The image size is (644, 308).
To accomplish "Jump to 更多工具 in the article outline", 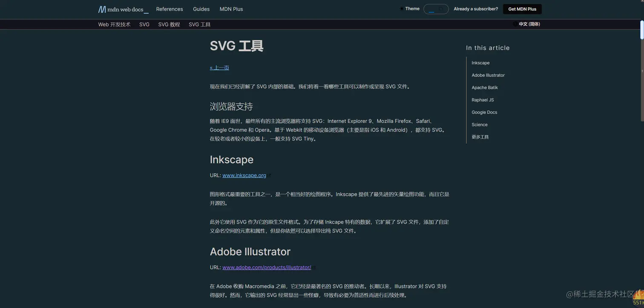I will click(x=480, y=137).
